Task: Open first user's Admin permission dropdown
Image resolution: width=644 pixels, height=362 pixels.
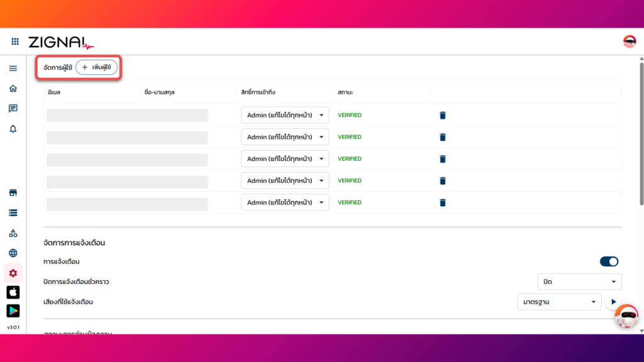Action: point(285,115)
